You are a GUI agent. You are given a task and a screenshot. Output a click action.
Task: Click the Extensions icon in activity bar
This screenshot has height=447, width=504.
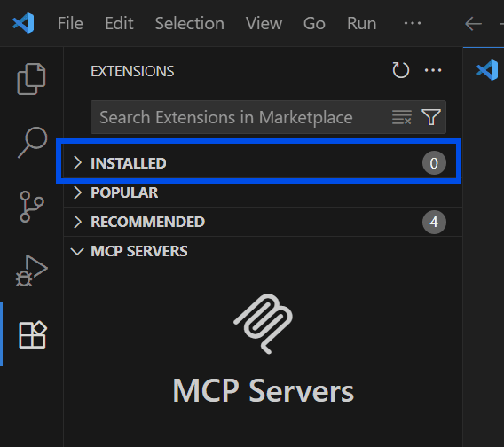(x=33, y=334)
